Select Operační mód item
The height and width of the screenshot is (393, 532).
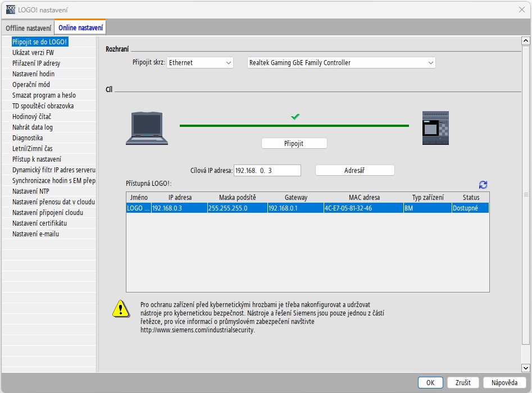click(x=31, y=84)
